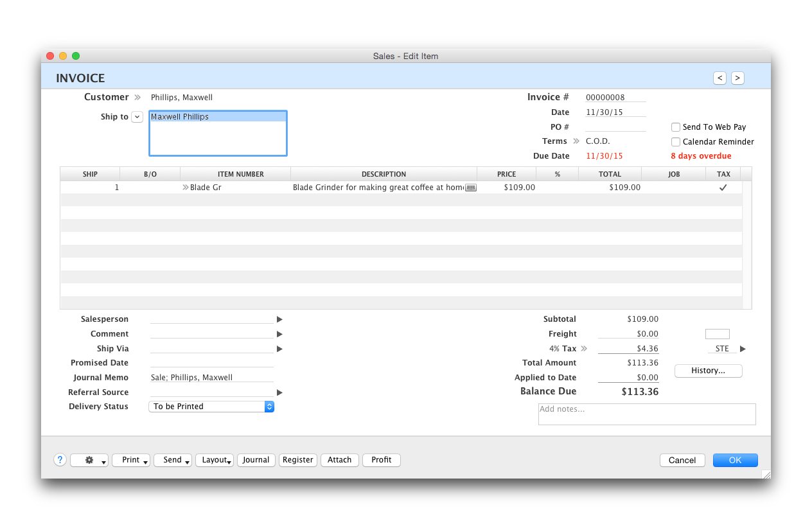
Task: Enable the Send To Web Pay checkbox
Action: tap(676, 127)
